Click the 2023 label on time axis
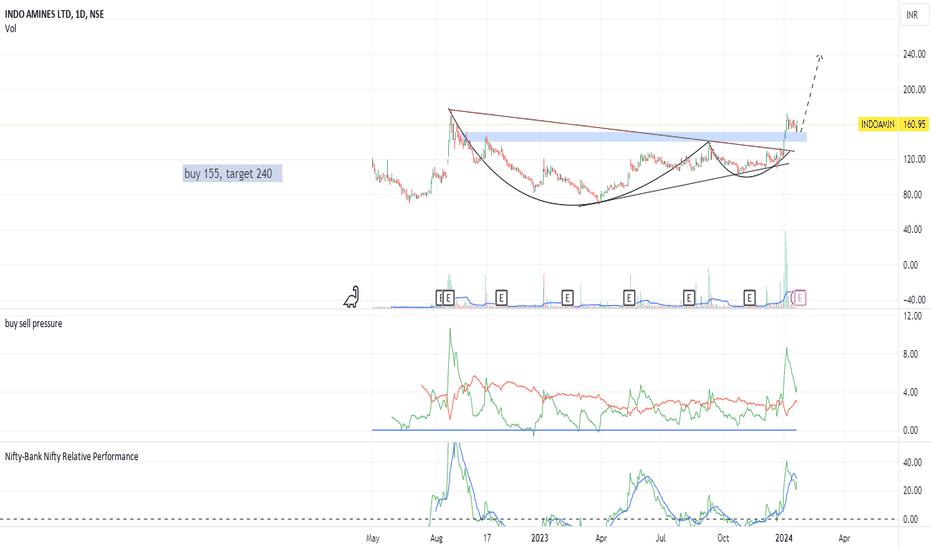Image resolution: width=932 pixels, height=550 pixels. 539,538
